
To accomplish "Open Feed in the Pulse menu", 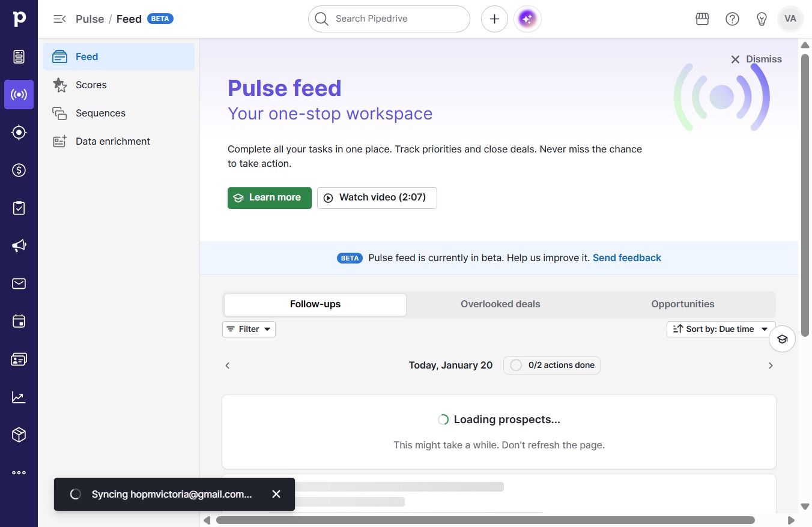I will tap(119, 56).
